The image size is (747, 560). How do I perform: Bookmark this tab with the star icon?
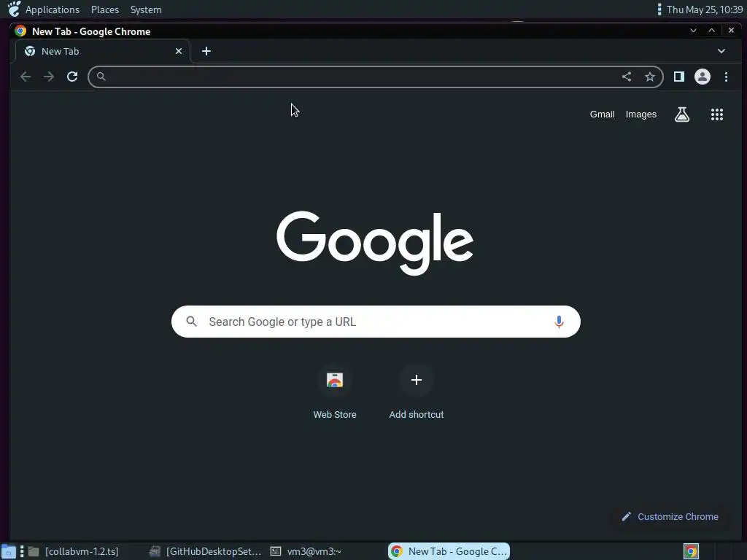pos(650,77)
